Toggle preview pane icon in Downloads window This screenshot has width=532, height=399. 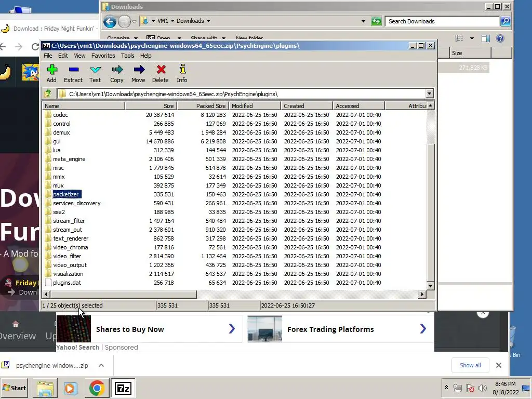click(x=486, y=38)
